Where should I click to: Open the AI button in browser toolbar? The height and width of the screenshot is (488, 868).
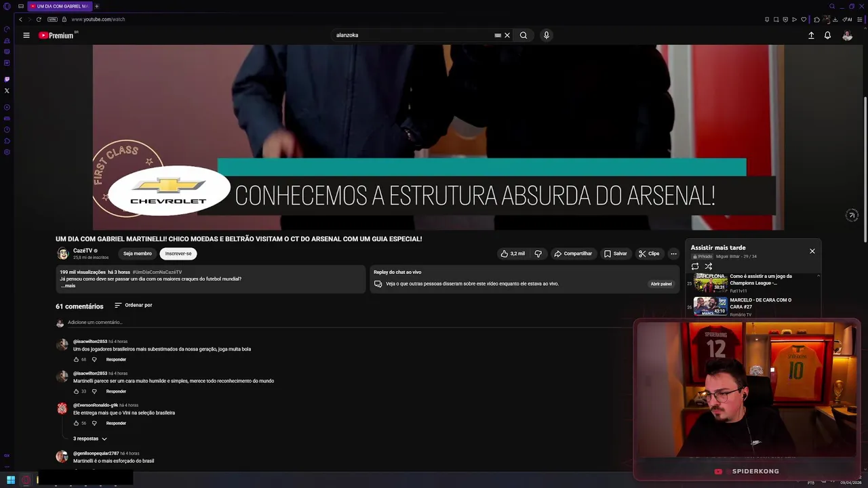coord(848,19)
